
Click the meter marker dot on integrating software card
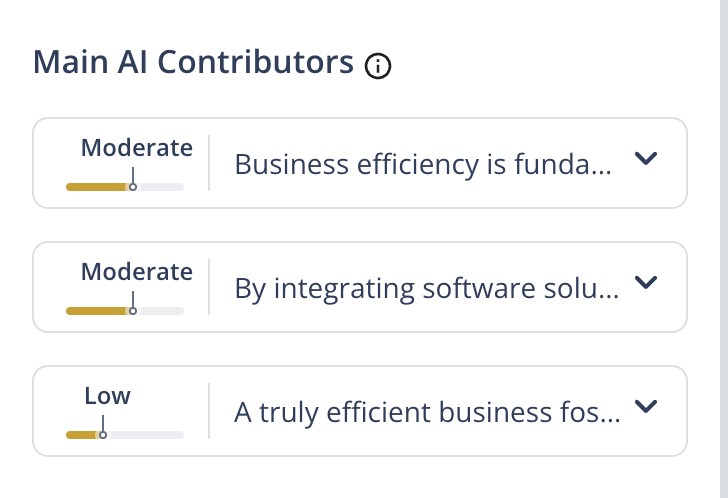(133, 311)
